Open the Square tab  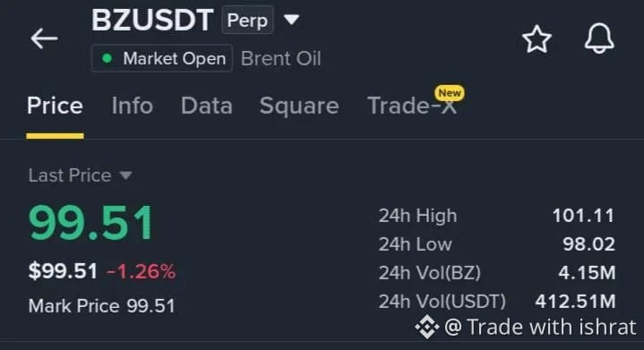coord(299,107)
